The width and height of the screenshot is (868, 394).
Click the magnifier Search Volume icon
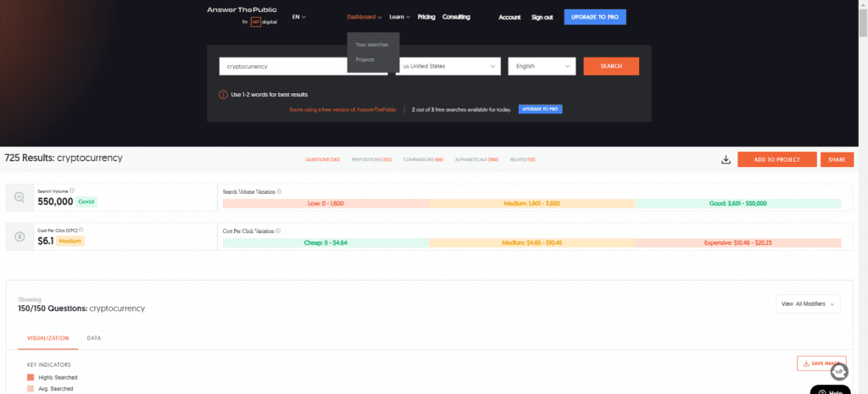(x=19, y=197)
